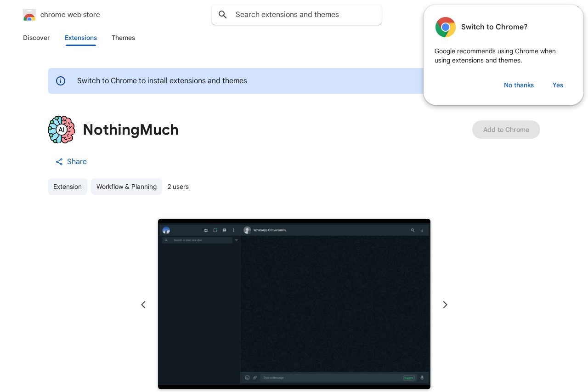
Task: Click the 2 users text
Action: click(178, 187)
